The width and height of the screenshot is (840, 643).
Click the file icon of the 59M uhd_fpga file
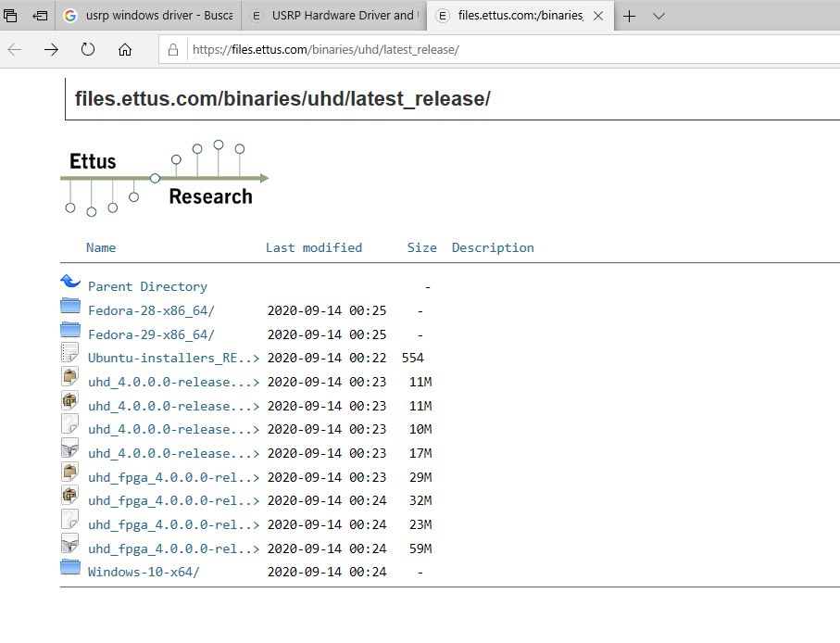pos(70,543)
